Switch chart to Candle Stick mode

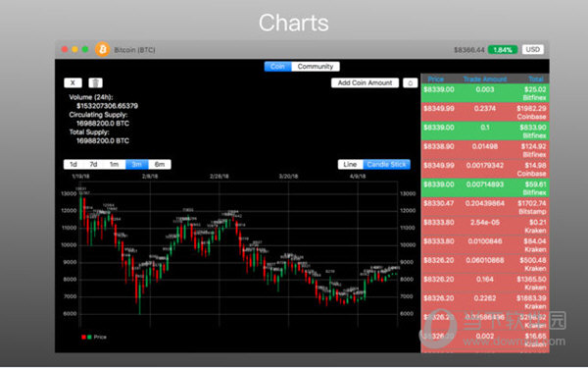coord(387,165)
